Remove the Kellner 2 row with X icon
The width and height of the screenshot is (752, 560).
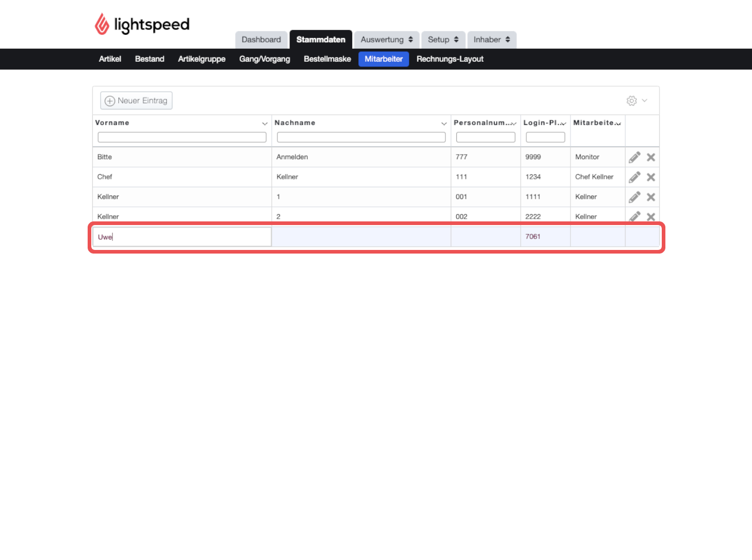(651, 217)
